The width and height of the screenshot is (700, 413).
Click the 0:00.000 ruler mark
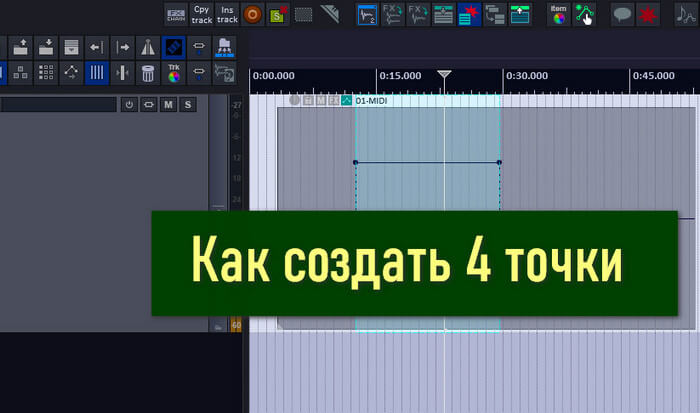(273, 76)
